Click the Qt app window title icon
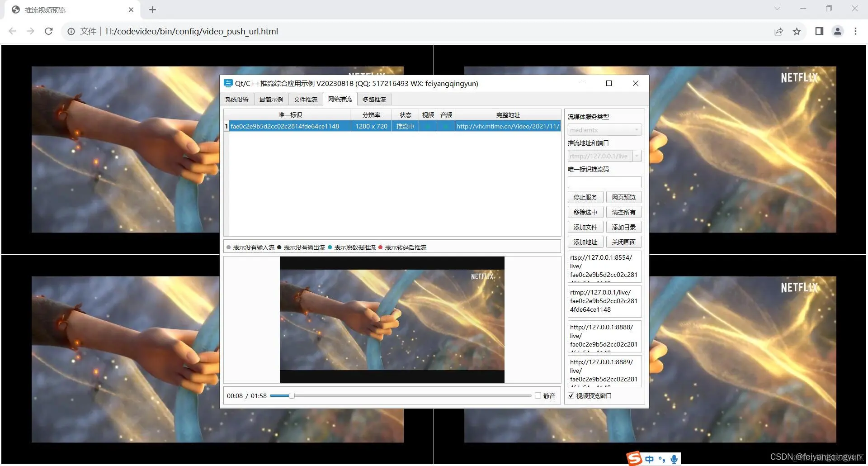Viewport: 868px width, 466px height. [228, 83]
